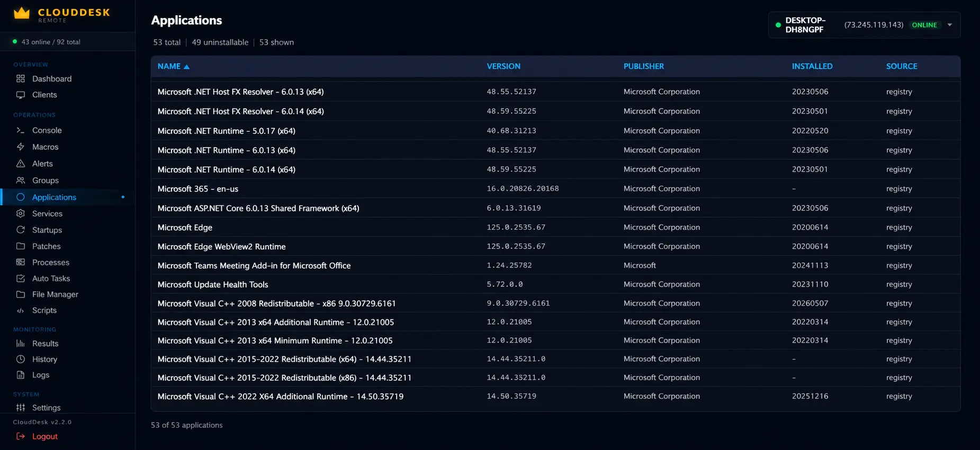Click the Groups people icon
This screenshot has height=450, width=980.
21,181
